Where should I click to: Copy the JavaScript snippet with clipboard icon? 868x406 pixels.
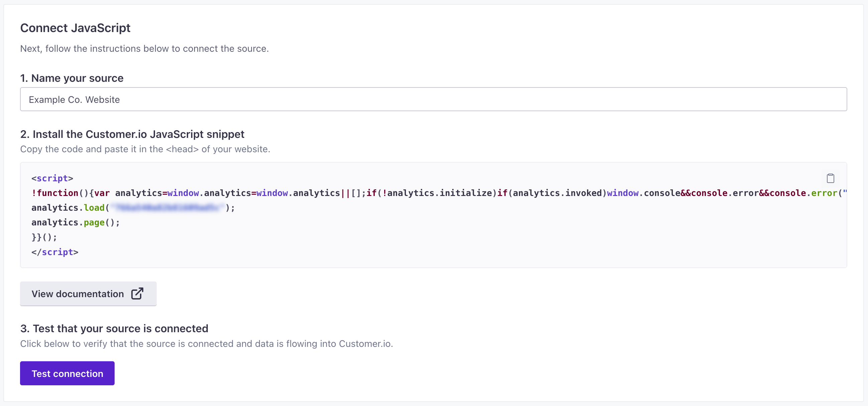830,178
